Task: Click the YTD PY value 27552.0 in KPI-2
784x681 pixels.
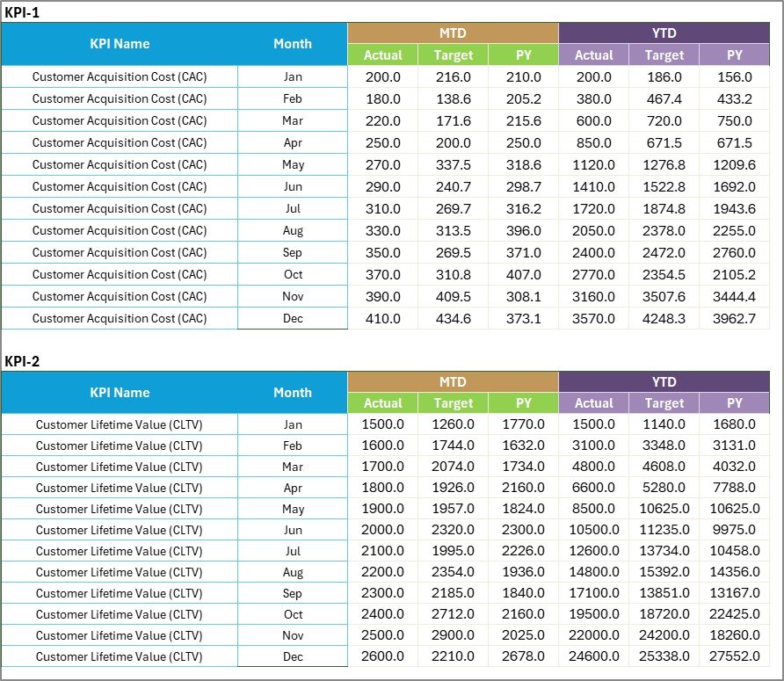Action: pyautogui.click(x=735, y=656)
